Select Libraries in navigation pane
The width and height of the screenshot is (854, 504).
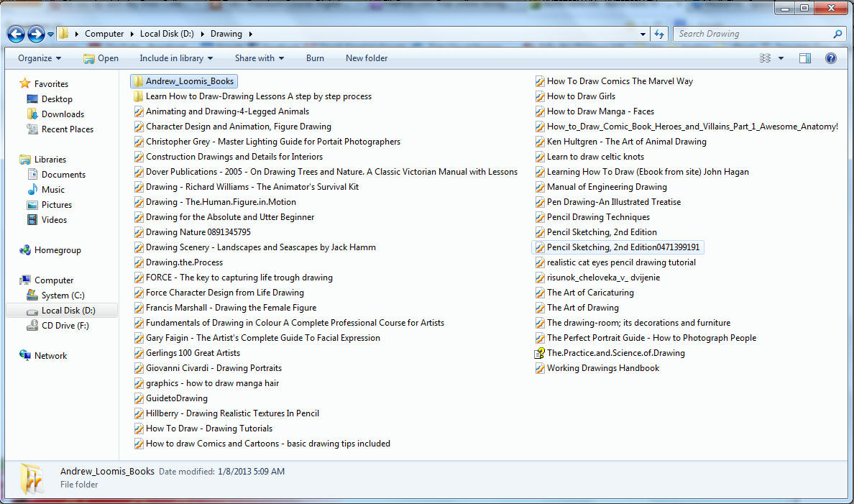tap(43, 160)
